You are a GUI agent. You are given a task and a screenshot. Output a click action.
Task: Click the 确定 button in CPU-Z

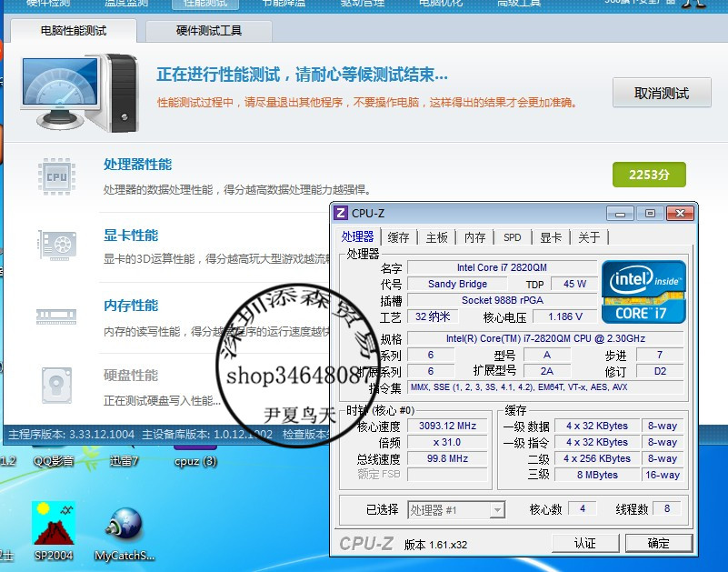click(659, 543)
